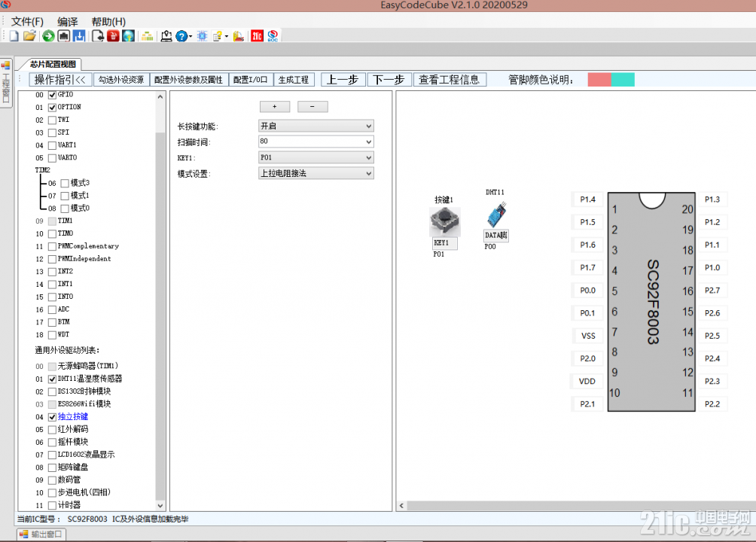The width and height of the screenshot is (756, 542).
Task: Open dropdown arrow next to help icon
Action: [191, 37]
